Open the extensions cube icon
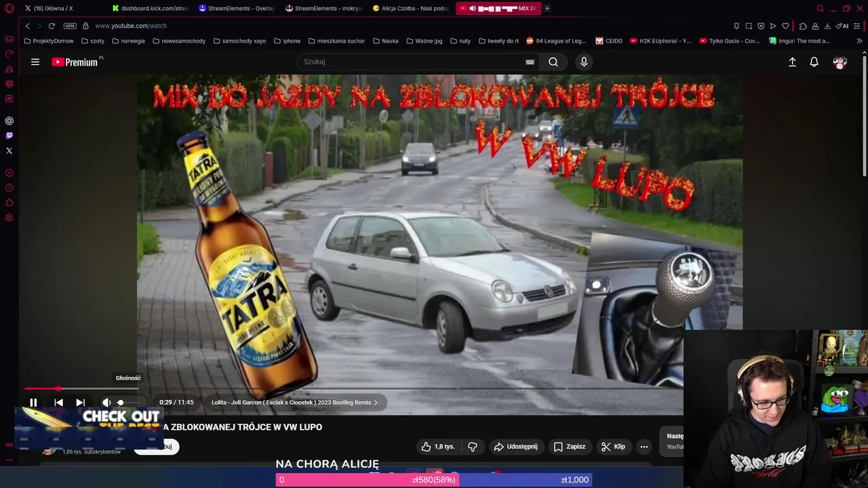This screenshot has height=488, width=868. tap(803, 26)
